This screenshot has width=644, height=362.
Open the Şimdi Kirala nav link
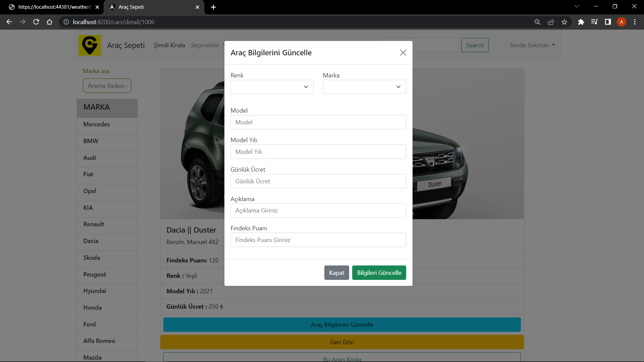(x=169, y=45)
